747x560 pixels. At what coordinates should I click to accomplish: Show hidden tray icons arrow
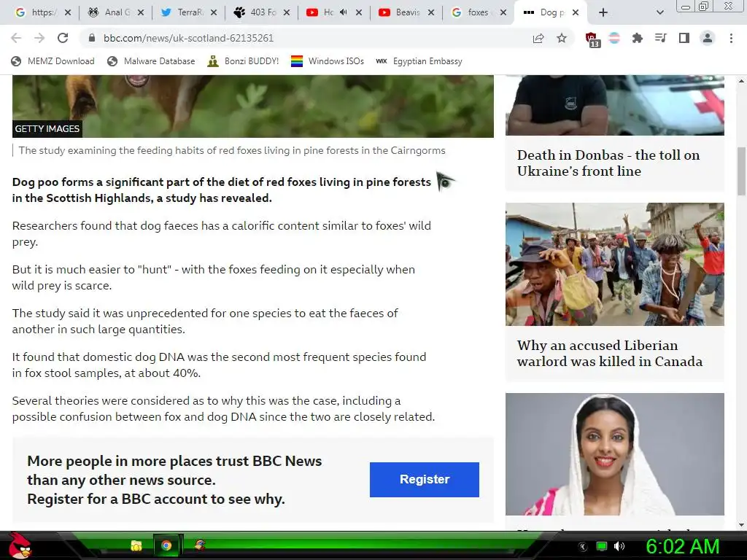[583, 547]
